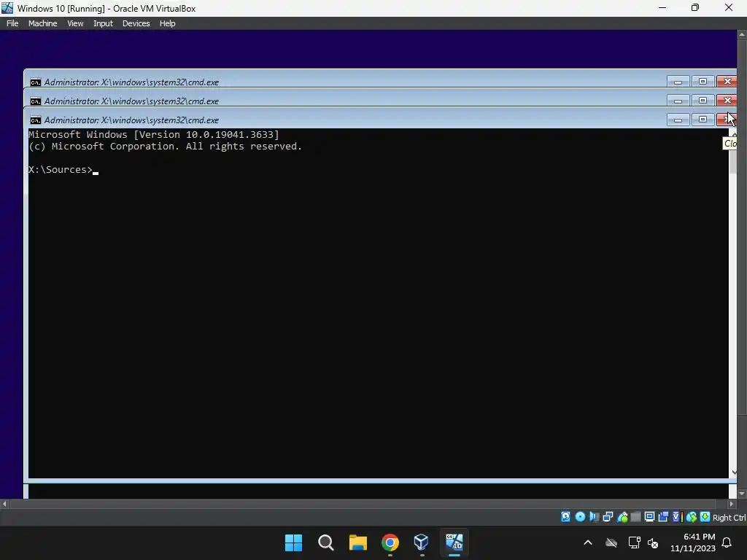Click the horizontal scrollbar track of the VM view
The height and width of the screenshot is (560, 747).
tap(368, 503)
